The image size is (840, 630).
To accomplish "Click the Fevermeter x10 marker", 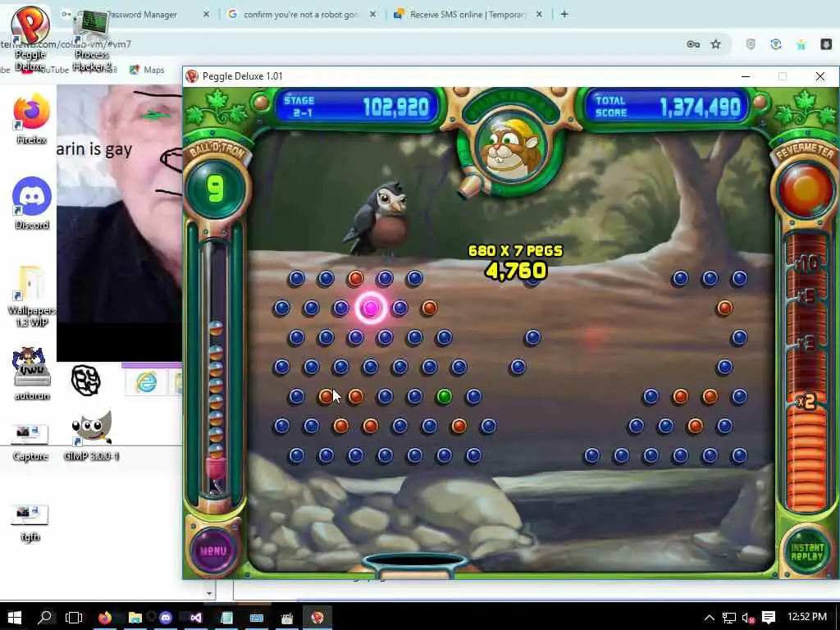I will 806,263.
